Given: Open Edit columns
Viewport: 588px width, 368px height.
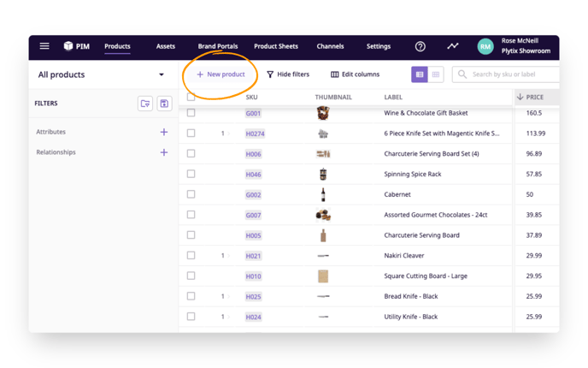Looking at the screenshot, I should point(356,74).
